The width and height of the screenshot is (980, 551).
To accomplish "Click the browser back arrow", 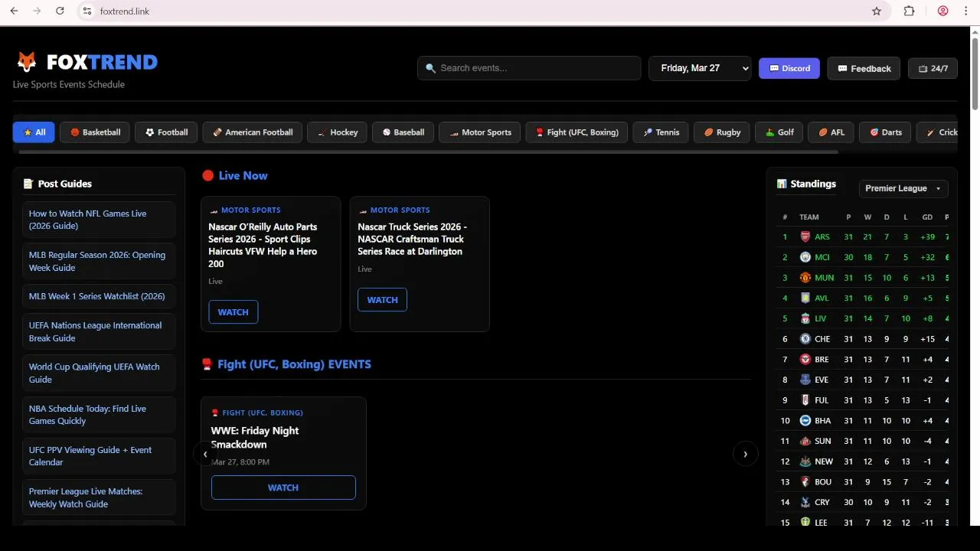I will (x=14, y=11).
